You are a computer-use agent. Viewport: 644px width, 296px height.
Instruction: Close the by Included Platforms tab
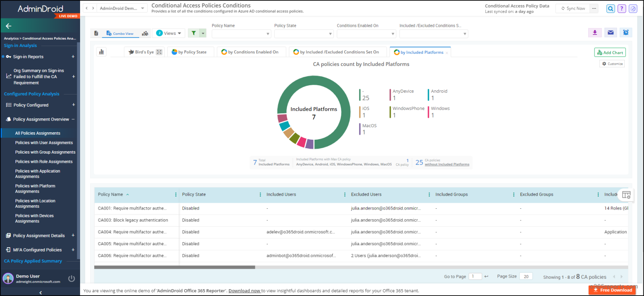coord(447,52)
